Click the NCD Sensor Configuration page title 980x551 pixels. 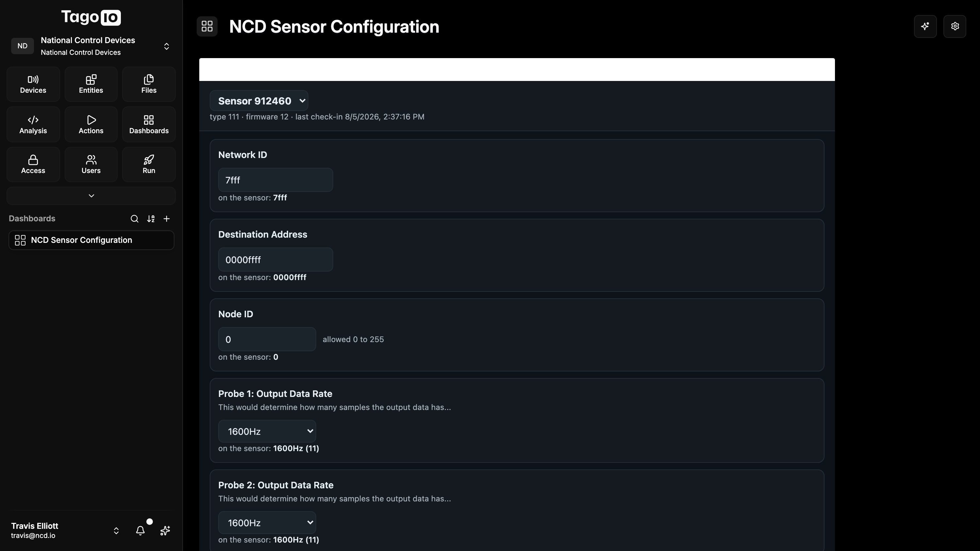tap(334, 27)
